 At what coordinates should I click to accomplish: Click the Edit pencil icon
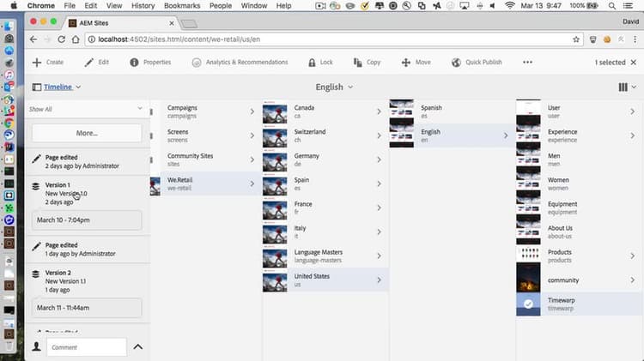pos(88,63)
